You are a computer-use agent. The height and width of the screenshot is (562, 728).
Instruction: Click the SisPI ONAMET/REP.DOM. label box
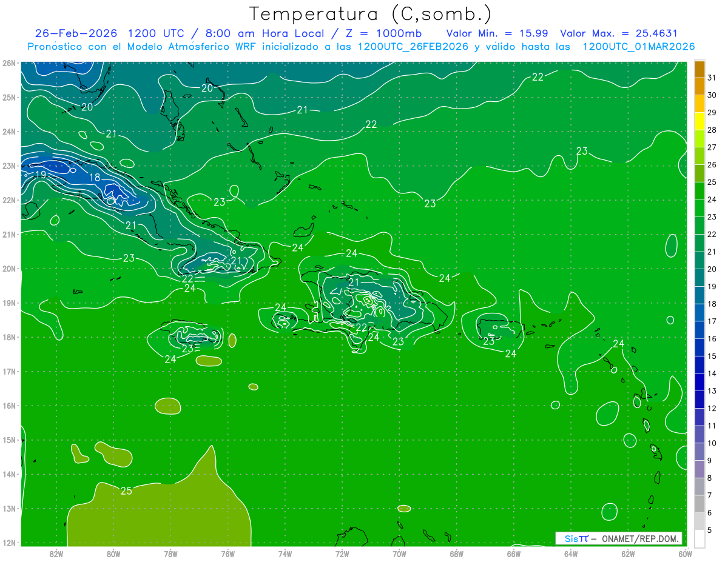[x=619, y=538]
